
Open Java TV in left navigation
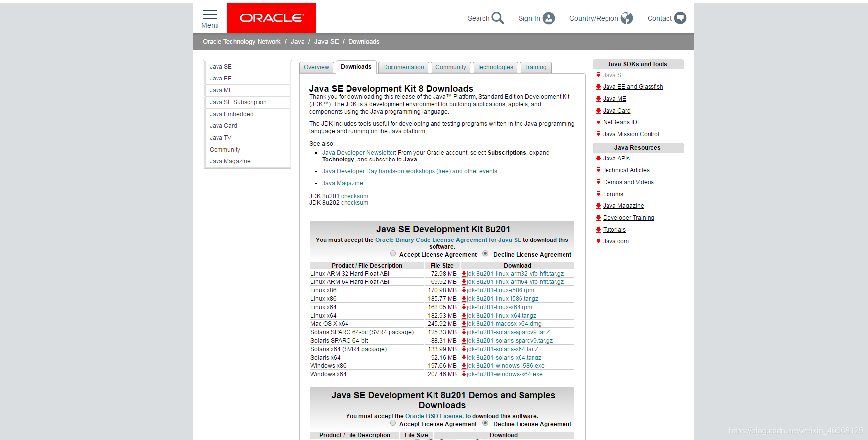[220, 138]
